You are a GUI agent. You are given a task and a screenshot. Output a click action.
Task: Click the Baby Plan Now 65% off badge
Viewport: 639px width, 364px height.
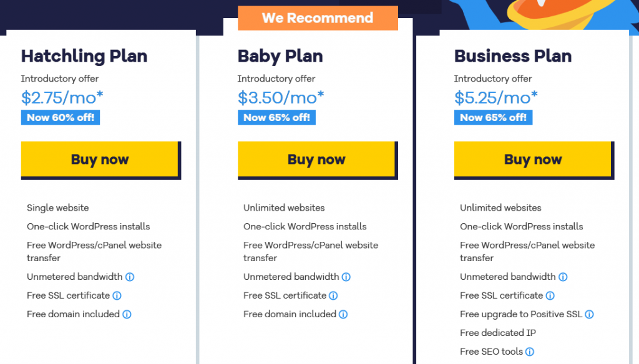[276, 117]
